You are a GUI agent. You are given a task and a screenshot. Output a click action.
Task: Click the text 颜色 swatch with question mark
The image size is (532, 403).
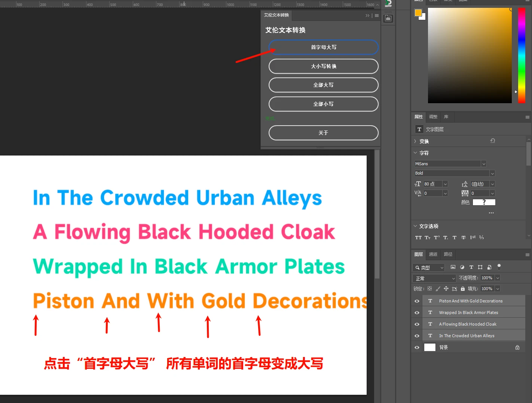(484, 202)
